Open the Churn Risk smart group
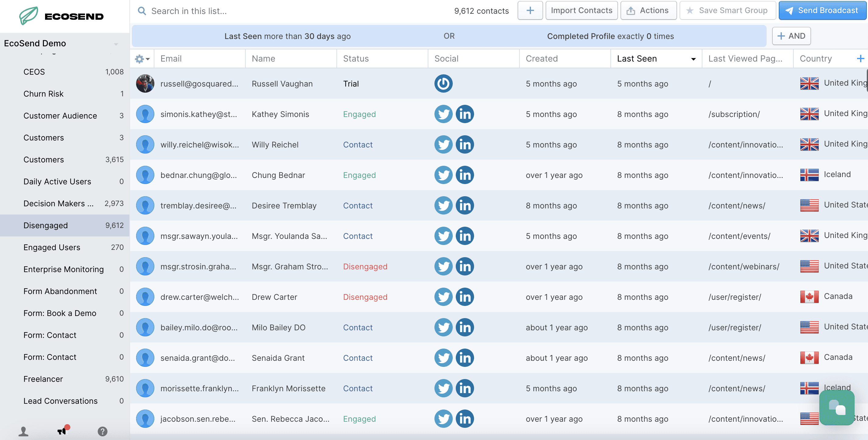The height and width of the screenshot is (440, 868). [x=44, y=94]
